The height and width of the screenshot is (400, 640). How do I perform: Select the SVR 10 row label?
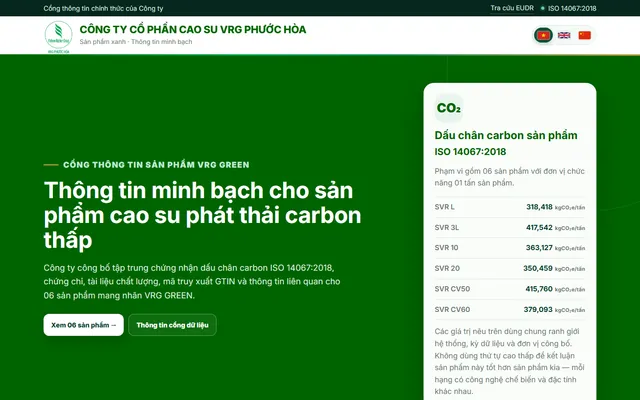tap(446, 248)
